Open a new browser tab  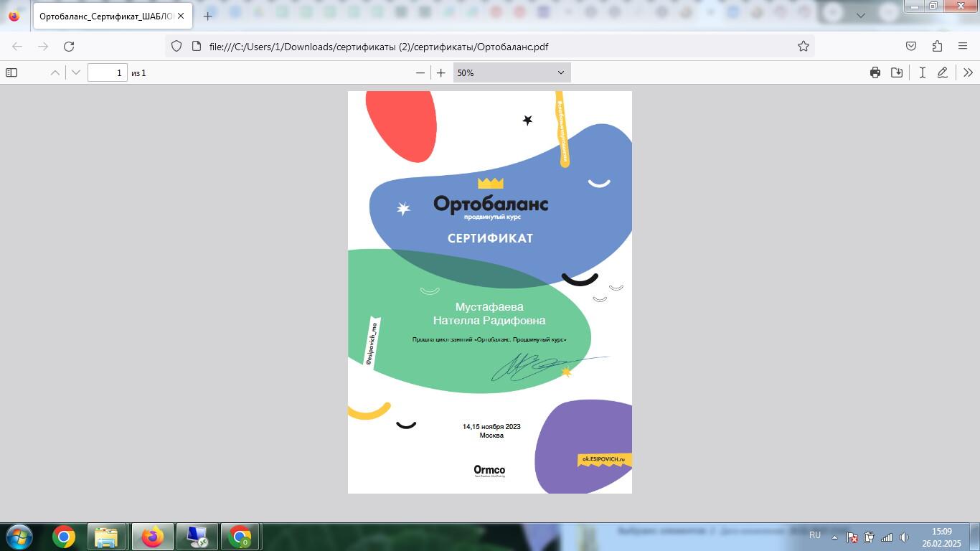208,16
